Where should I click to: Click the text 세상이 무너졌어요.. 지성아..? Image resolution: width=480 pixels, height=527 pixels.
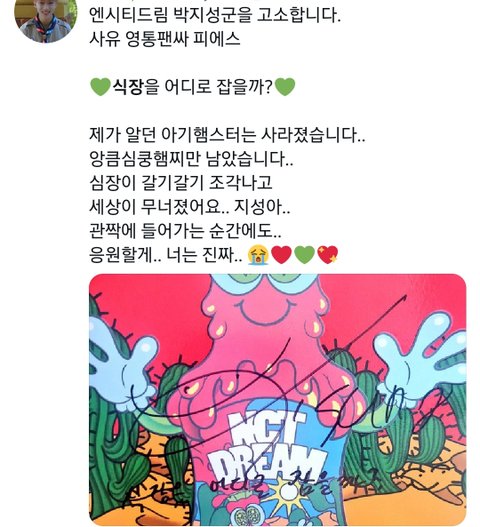coord(189,207)
